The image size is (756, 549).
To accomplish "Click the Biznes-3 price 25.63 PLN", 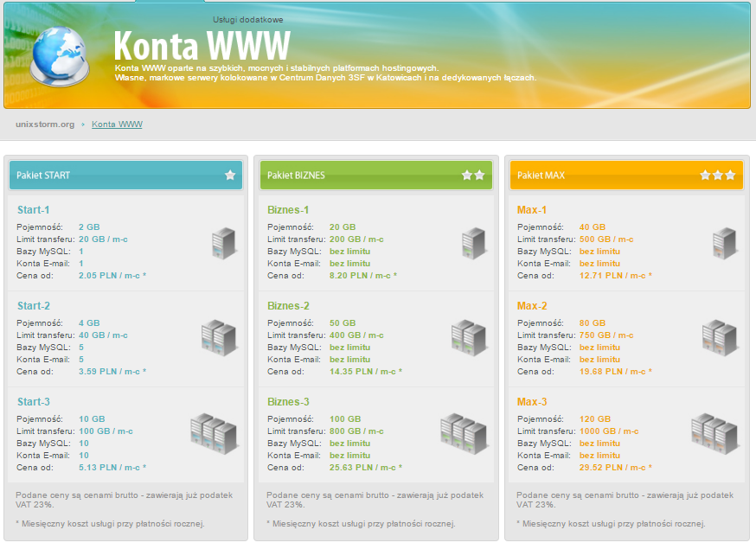I will (x=365, y=468).
